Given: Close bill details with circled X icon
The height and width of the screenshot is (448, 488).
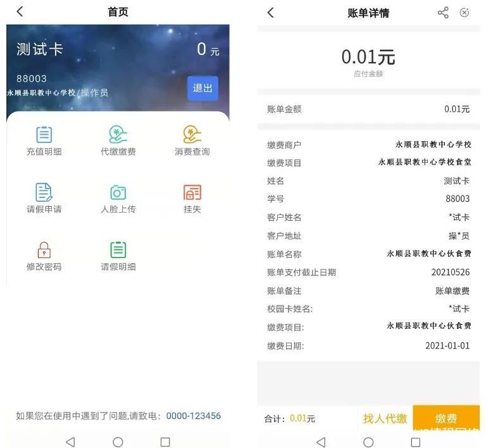Looking at the screenshot, I should click(x=464, y=13).
